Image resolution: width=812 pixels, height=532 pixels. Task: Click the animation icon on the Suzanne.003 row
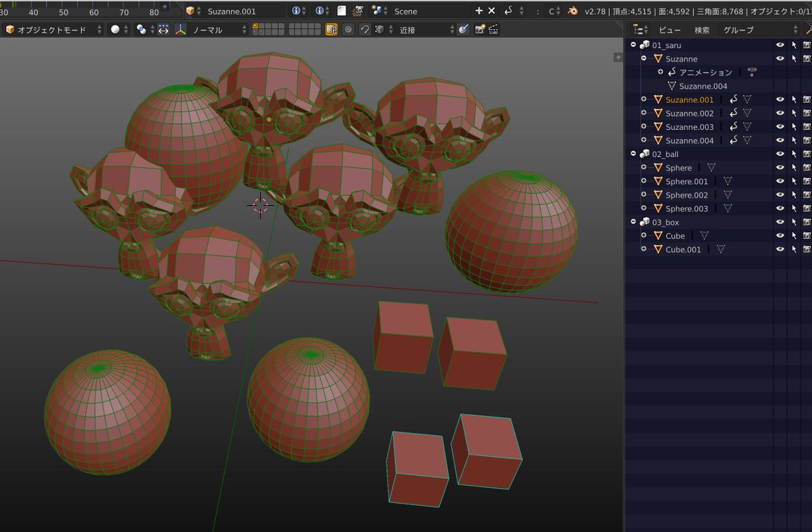(734, 127)
